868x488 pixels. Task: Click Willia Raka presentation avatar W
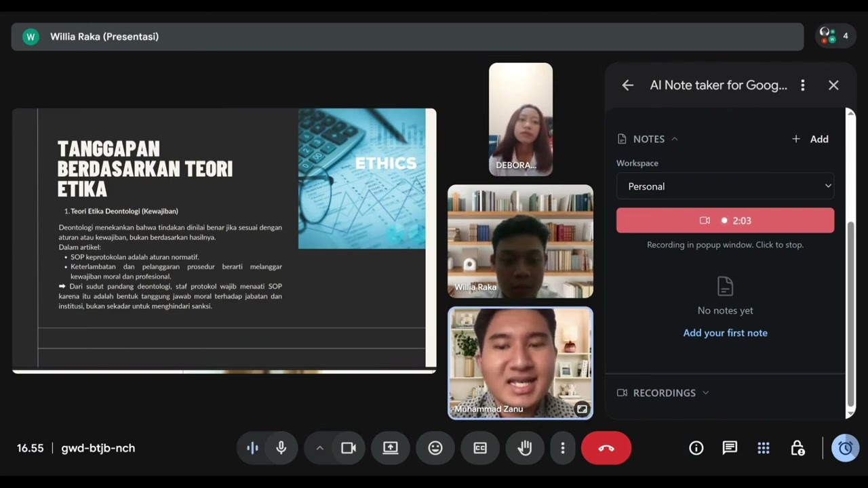pos(31,37)
